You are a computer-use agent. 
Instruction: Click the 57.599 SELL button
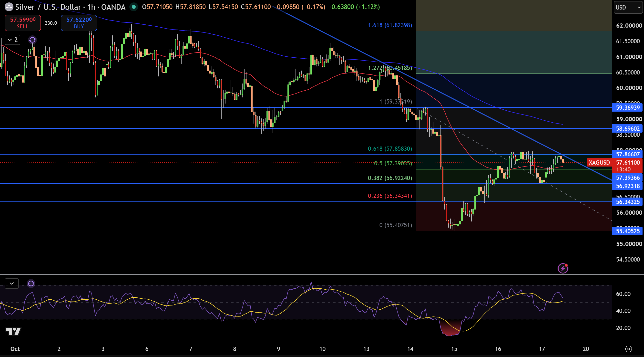pos(23,23)
